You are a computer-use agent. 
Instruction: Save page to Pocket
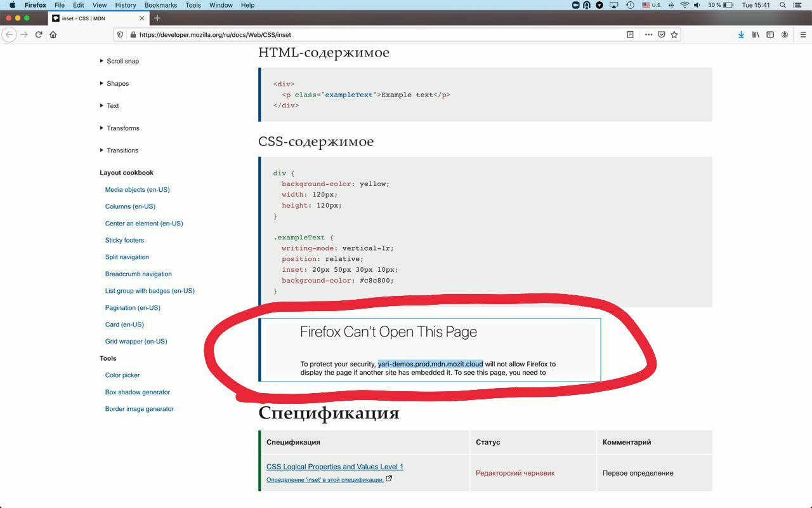(661, 35)
